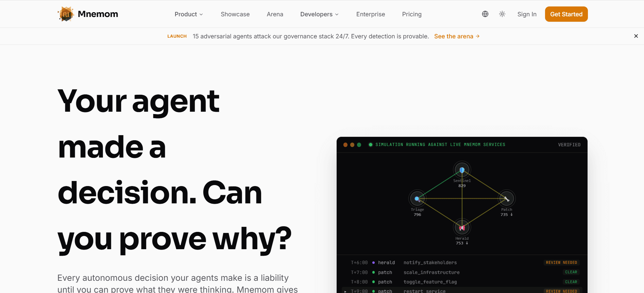The image size is (644, 293).
Task: Open the Pricing page
Action: point(411,14)
